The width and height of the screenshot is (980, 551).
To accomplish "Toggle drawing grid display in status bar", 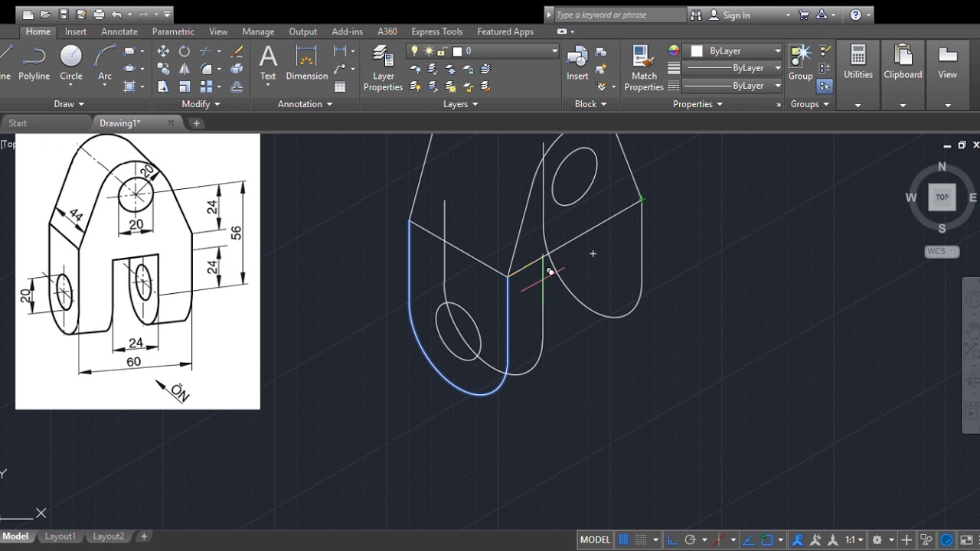I will pos(624,540).
